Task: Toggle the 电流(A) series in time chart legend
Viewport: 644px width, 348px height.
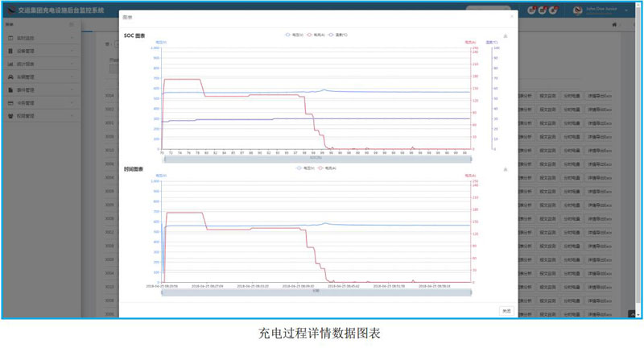Action: pyautogui.click(x=328, y=168)
